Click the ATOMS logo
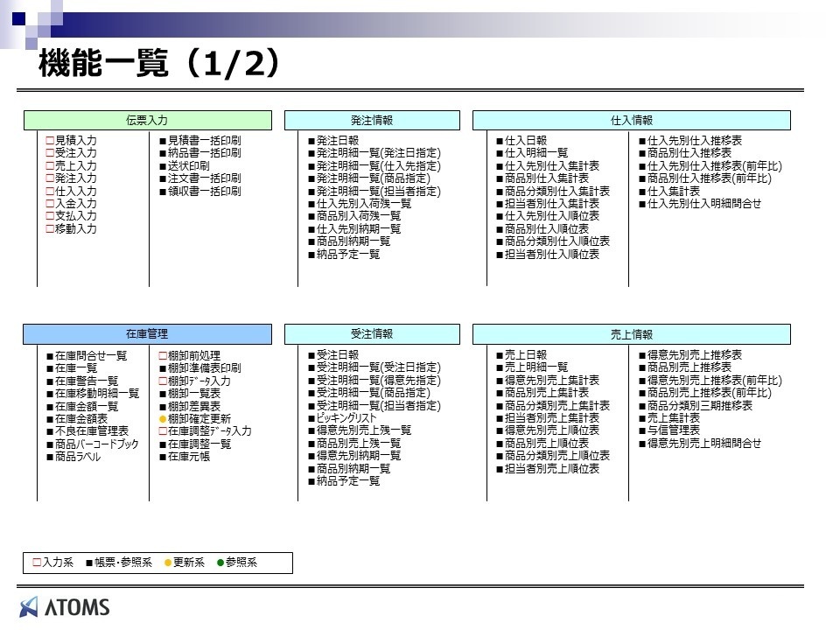 pyautogui.click(x=65, y=606)
